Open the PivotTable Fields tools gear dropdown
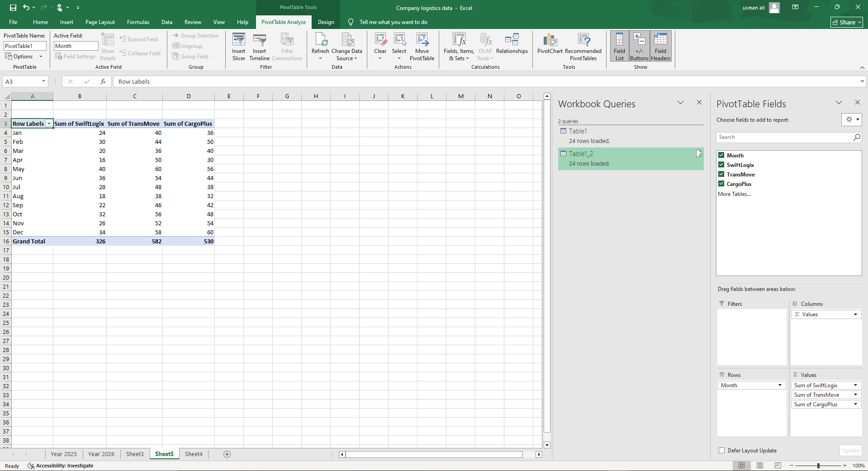 pos(852,119)
